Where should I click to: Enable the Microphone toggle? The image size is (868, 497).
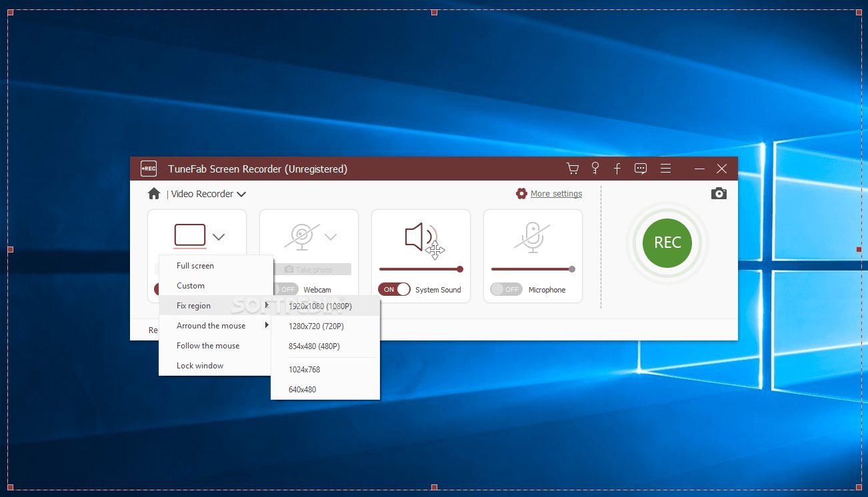(506, 290)
